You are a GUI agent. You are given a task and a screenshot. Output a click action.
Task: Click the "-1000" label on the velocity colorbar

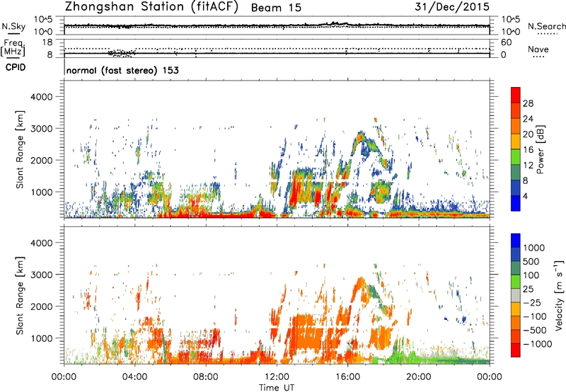pos(537,344)
